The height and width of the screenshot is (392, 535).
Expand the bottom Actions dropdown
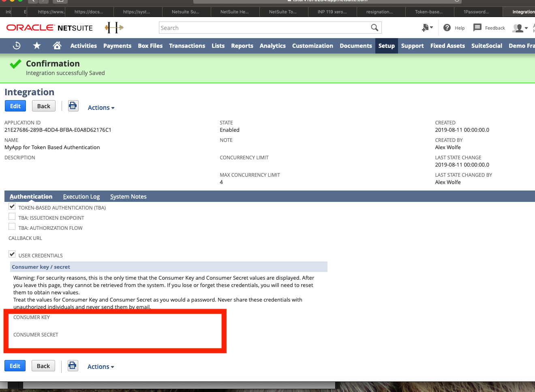(101, 367)
